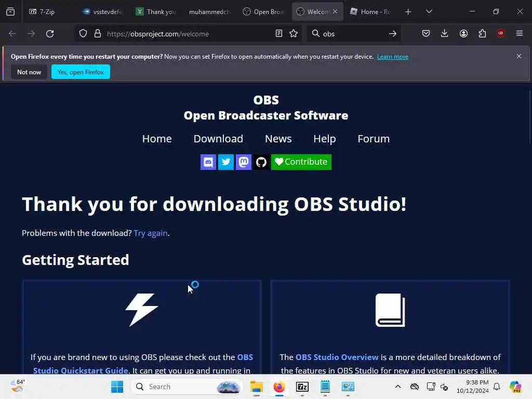Go back to the previous page
Viewport: 532px width, 399px height.
point(12,34)
